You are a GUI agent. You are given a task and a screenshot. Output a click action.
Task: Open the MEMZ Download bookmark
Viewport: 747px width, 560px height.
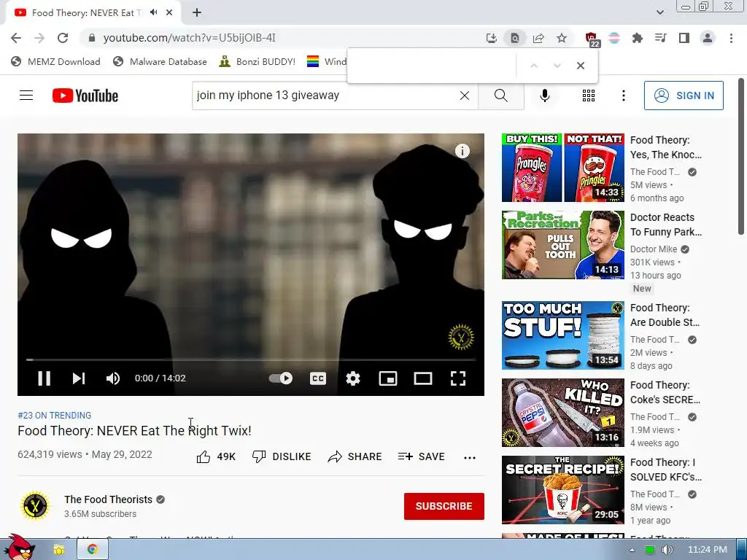(55, 61)
